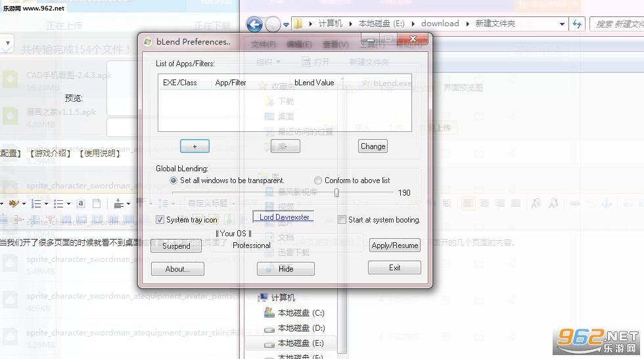This screenshot has height=359, width=644.
Task: Open the About... dialog
Action: pyautogui.click(x=177, y=268)
